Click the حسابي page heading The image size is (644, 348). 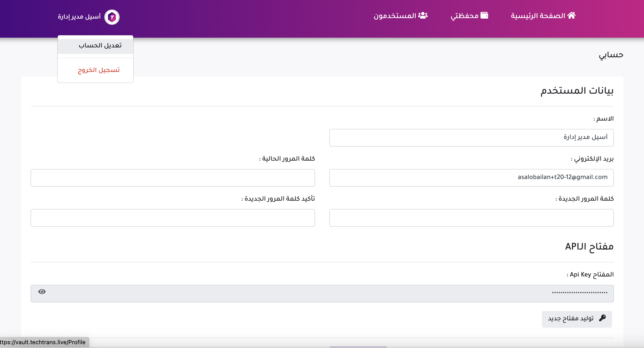pyautogui.click(x=611, y=55)
